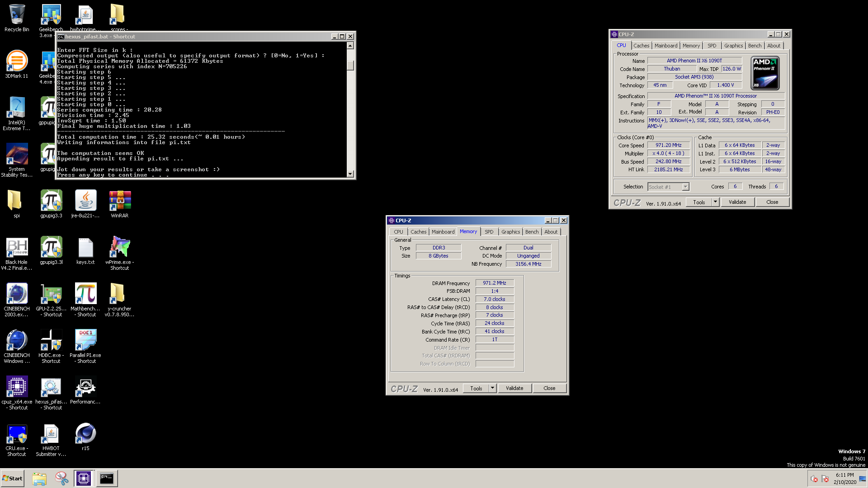Click Close button in CPU tab window
The image size is (868, 488).
[772, 202]
